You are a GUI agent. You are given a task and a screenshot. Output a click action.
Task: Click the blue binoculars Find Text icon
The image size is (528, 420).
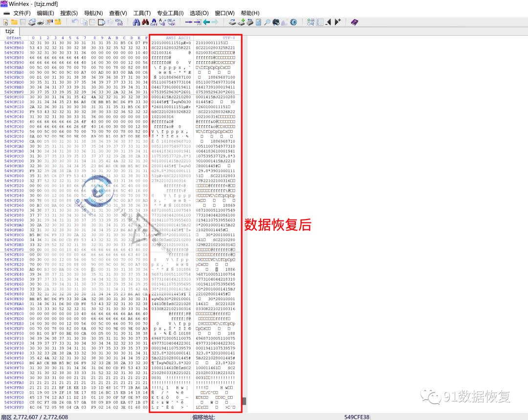136,22
